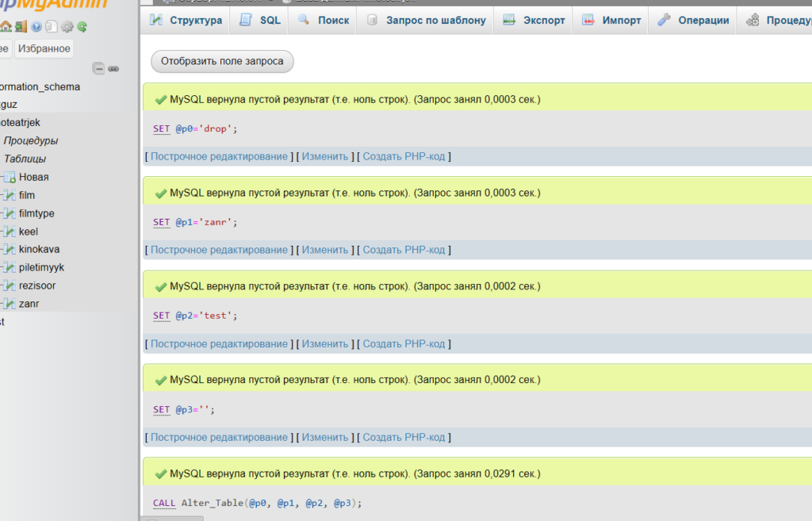812x521 pixels.
Task: Click the table icon next to filmtype
Action: [x=10, y=213]
